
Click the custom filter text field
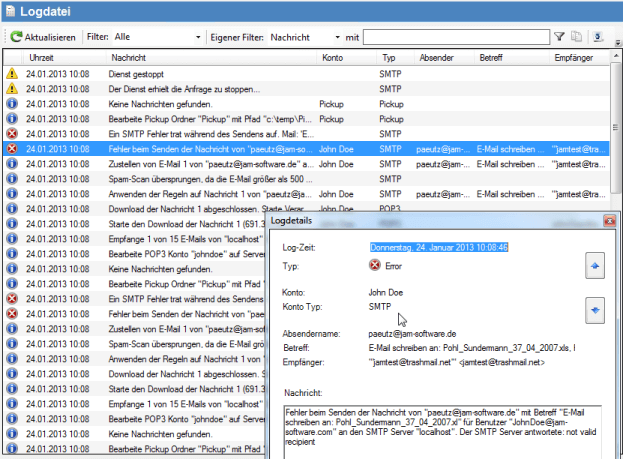(x=456, y=37)
